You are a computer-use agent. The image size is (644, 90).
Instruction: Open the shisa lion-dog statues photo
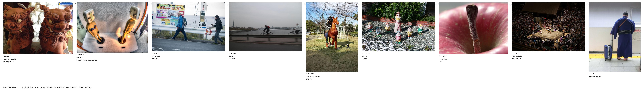click(38, 28)
